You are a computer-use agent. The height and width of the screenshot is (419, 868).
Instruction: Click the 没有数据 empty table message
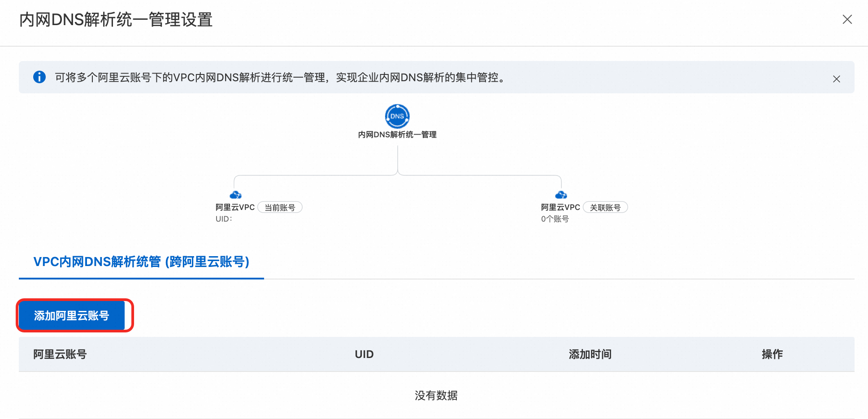(x=436, y=395)
